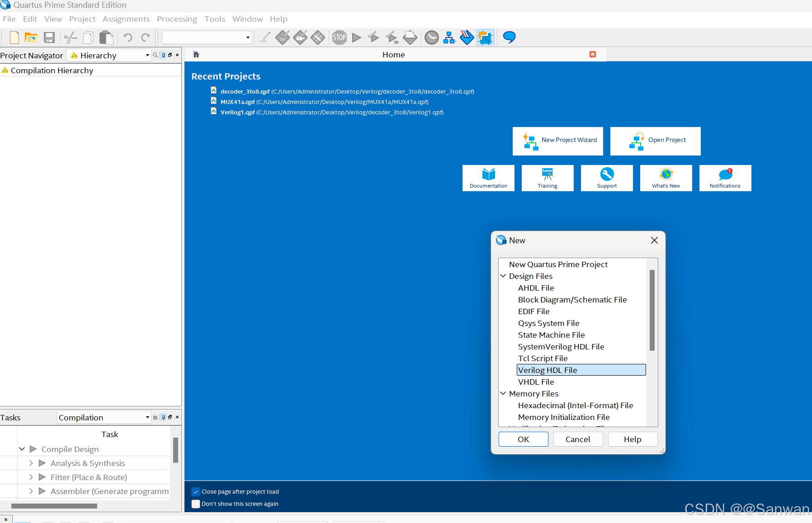The height and width of the screenshot is (523, 812).
Task: Open the File menu
Action: 9,19
